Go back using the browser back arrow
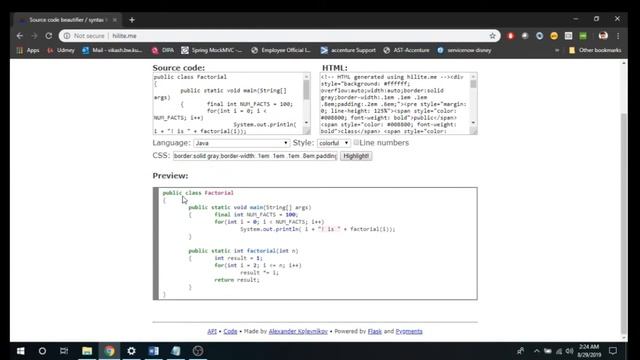640x360 pixels. (x=20, y=36)
